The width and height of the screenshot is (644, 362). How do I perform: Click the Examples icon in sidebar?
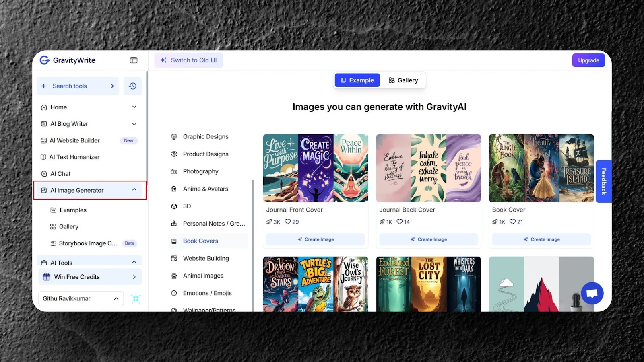point(53,210)
